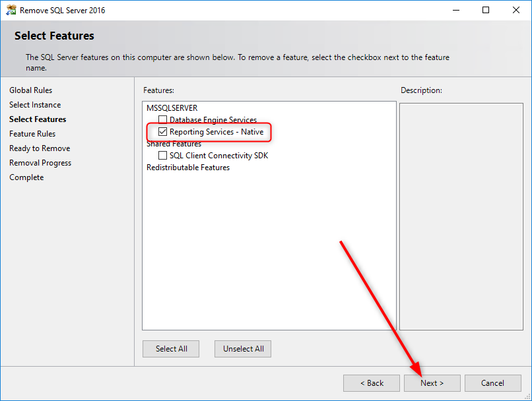
Task: Go back with the < Back button
Action: tap(372, 383)
